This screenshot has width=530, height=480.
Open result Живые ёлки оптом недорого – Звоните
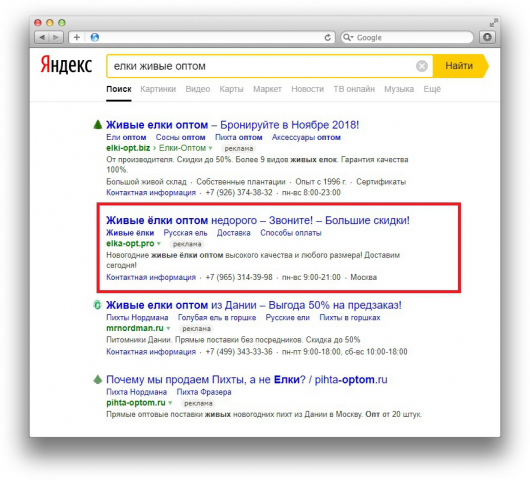[258, 220]
